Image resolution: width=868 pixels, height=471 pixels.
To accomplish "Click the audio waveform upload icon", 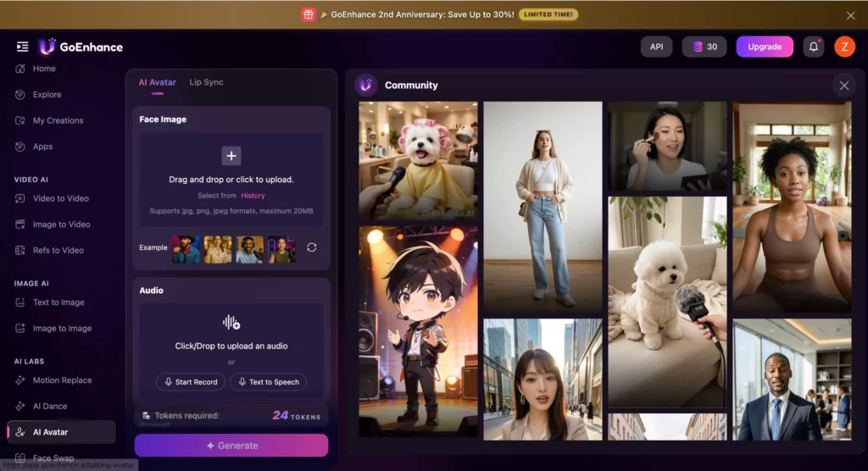I will pyautogui.click(x=231, y=322).
